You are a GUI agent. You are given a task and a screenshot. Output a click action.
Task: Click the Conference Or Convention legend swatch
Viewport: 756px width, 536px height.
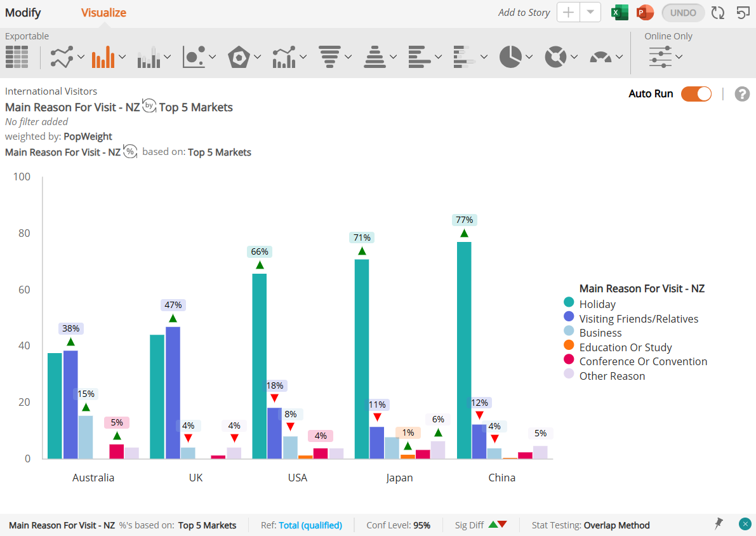(569, 359)
